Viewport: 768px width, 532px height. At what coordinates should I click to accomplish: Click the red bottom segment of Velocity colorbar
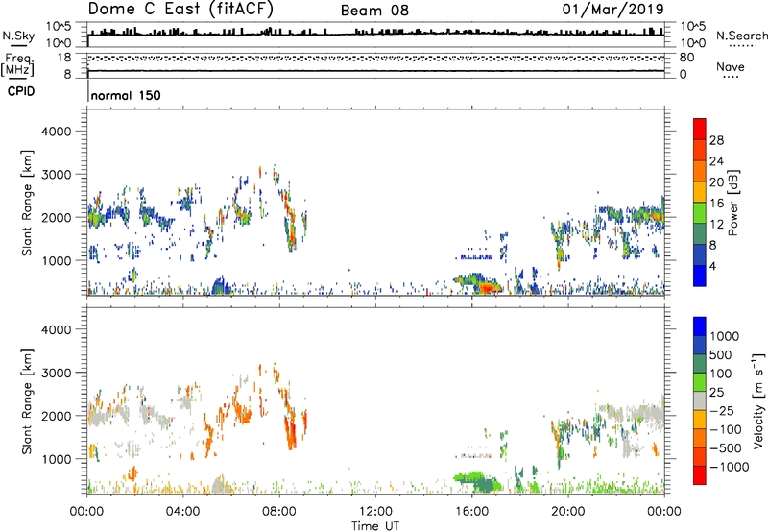[x=700, y=475]
